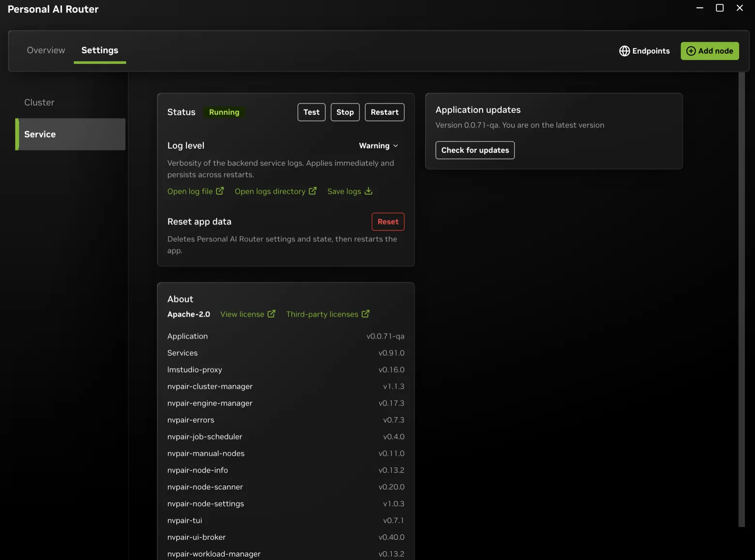Select the Service sidebar item
The width and height of the screenshot is (755, 560).
tap(71, 134)
